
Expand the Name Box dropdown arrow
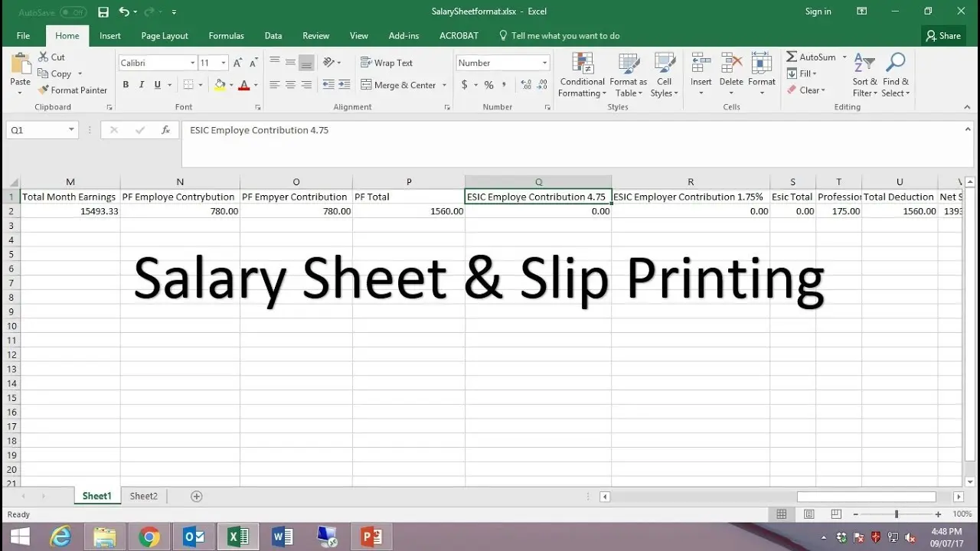(71, 130)
